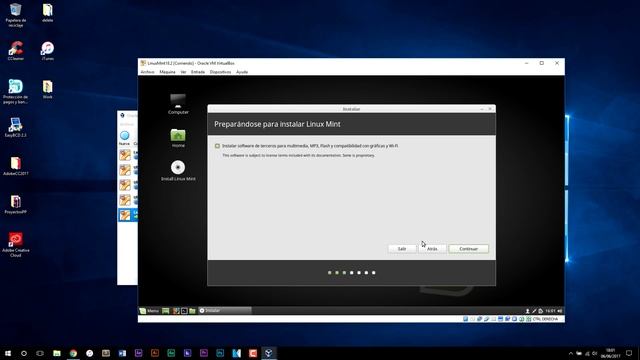Viewport: 640px width, 360px height.
Task: Open the CCleaner desktop shortcut
Action: coord(16,51)
